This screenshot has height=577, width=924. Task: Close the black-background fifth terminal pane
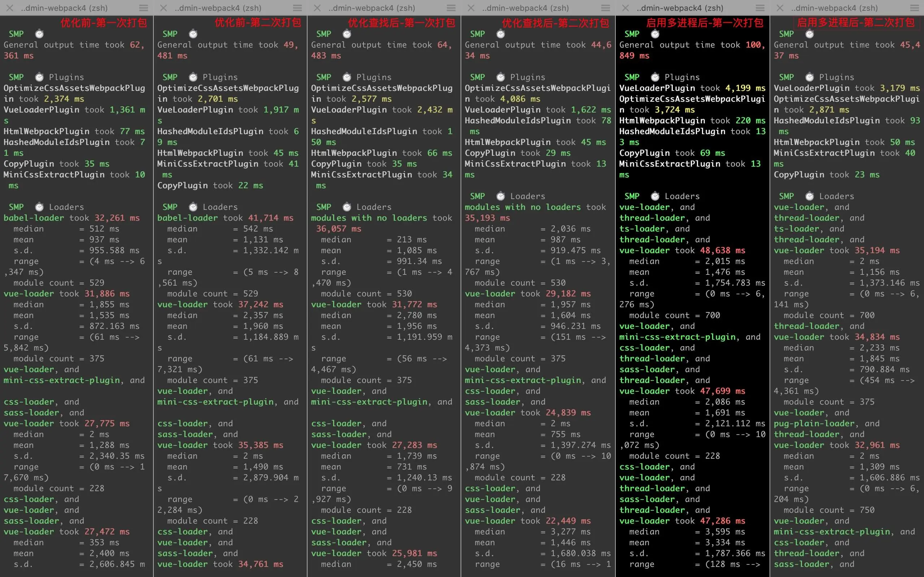coord(626,8)
